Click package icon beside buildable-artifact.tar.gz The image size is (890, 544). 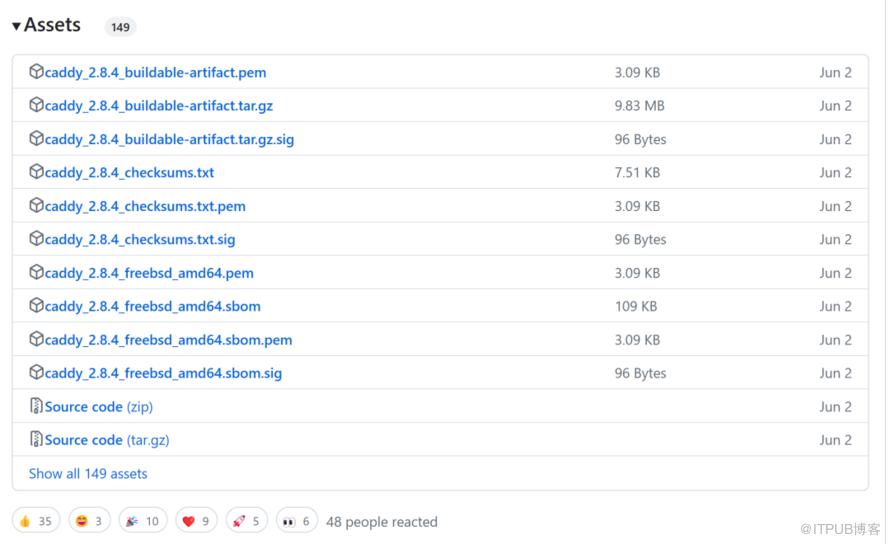[36, 105]
